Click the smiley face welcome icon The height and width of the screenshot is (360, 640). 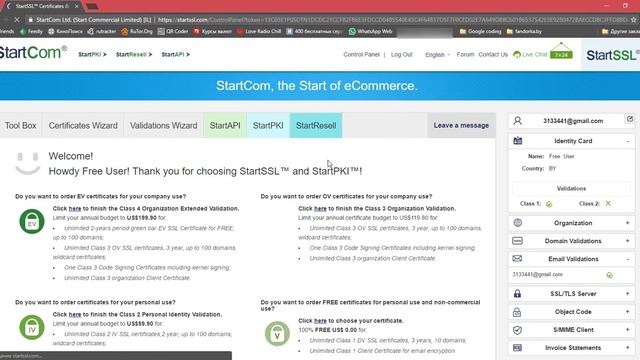click(x=28, y=163)
